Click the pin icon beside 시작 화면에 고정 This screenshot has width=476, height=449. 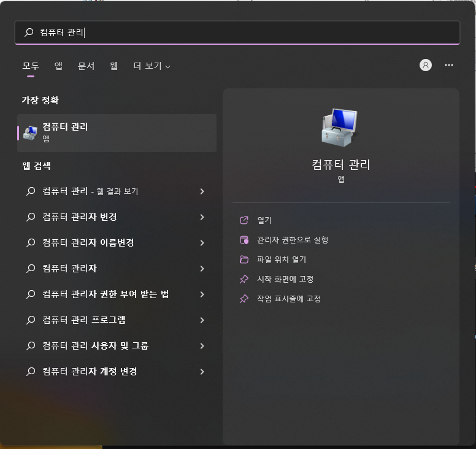click(244, 279)
